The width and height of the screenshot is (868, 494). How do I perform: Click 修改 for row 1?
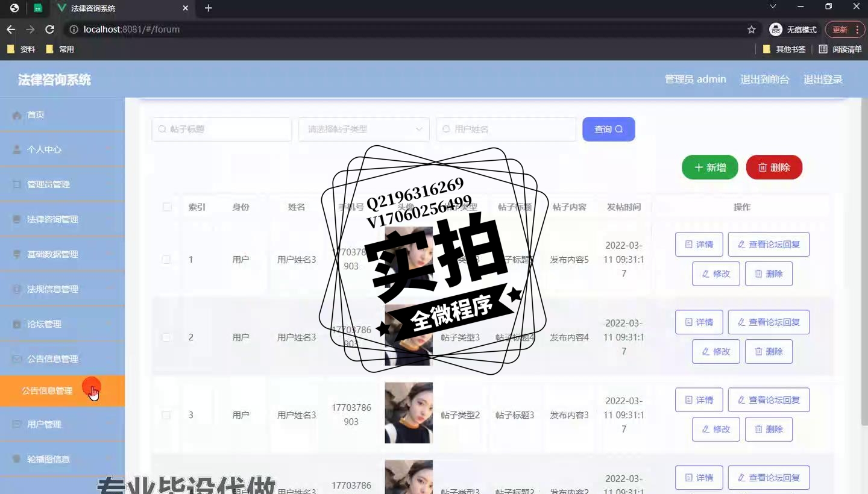pos(716,274)
